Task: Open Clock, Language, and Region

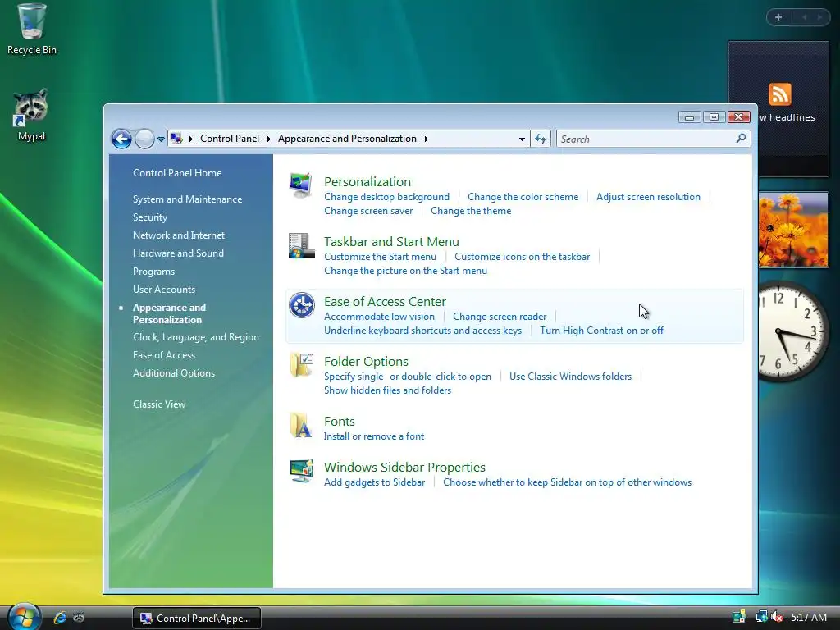Action: pyautogui.click(x=195, y=337)
